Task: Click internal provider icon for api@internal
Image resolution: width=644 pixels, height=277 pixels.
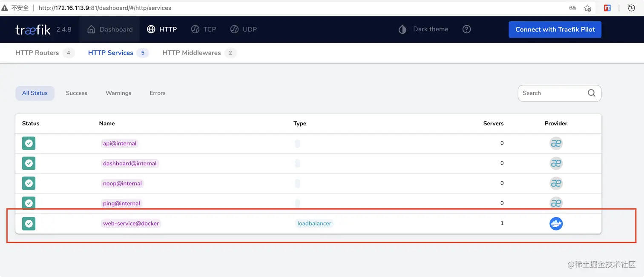Action: 556,143
